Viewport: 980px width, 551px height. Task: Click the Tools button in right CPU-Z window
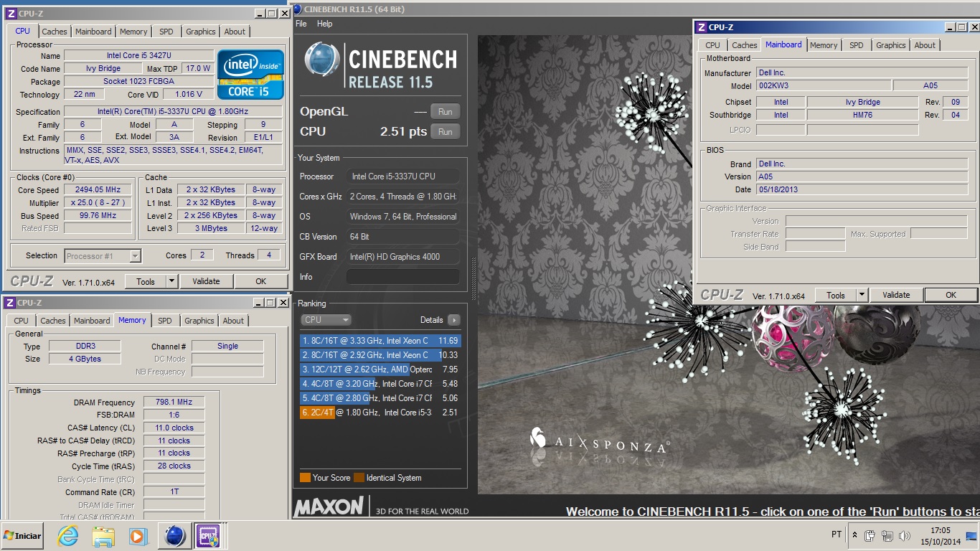pos(836,295)
